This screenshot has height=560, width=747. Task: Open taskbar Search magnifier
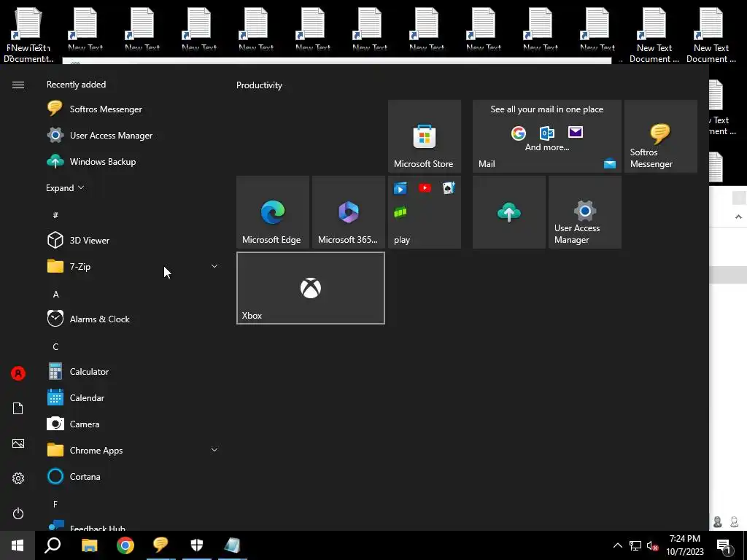(53, 545)
